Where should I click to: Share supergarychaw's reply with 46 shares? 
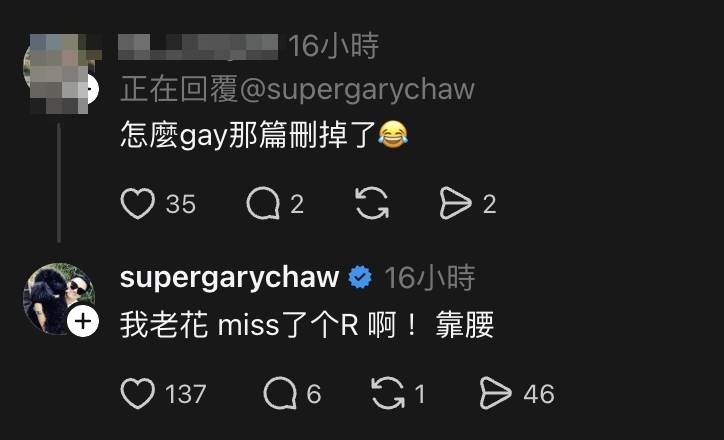pyautogui.click(x=496, y=393)
